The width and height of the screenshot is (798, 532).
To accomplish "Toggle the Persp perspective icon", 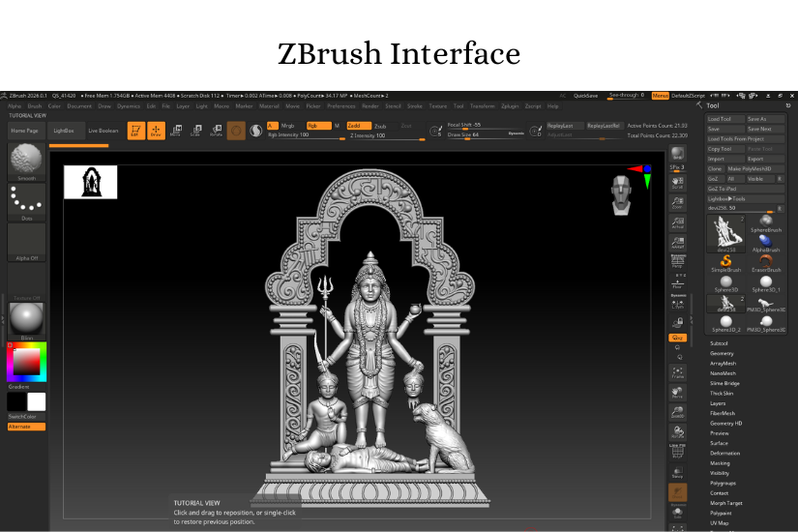I will coord(677,261).
